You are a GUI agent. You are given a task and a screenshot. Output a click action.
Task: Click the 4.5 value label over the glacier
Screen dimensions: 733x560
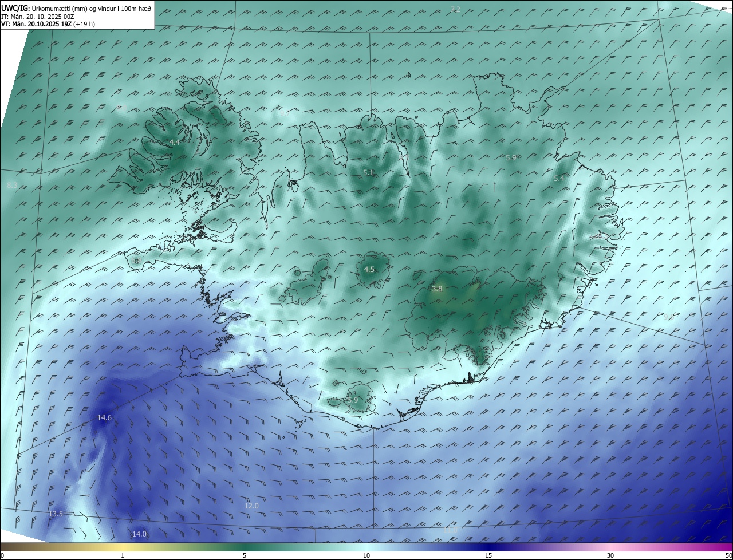pyautogui.click(x=369, y=269)
